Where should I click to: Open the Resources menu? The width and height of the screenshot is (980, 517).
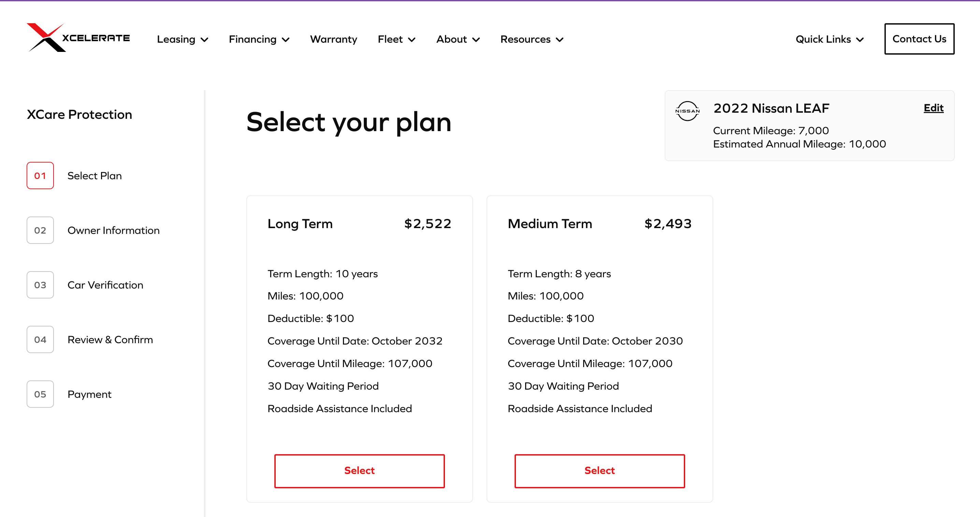[532, 39]
